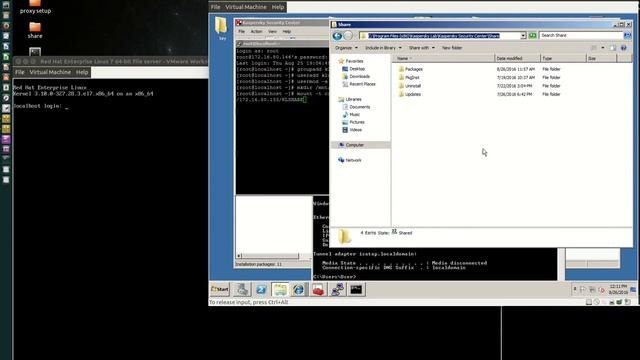This screenshot has width=640, height=360.
Task: Launch Server Manager from the VM taskbar
Action: (242, 289)
